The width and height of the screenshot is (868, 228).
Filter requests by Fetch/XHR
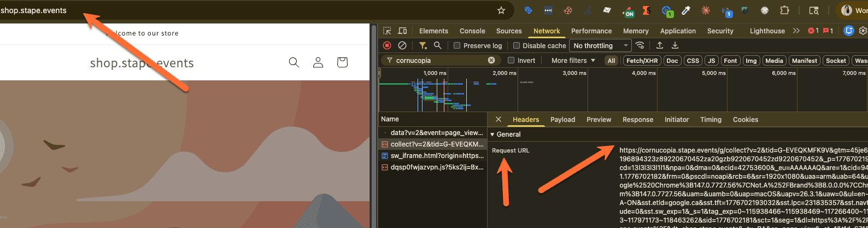[642, 61]
